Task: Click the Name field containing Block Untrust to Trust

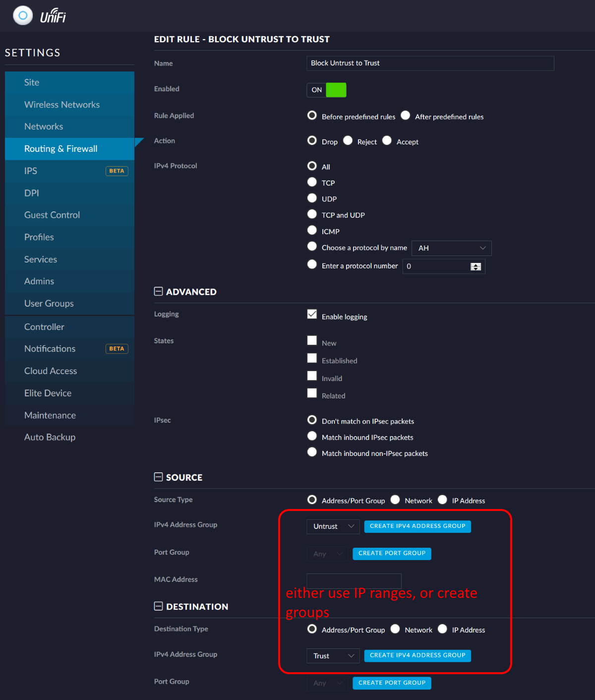Action: click(429, 63)
